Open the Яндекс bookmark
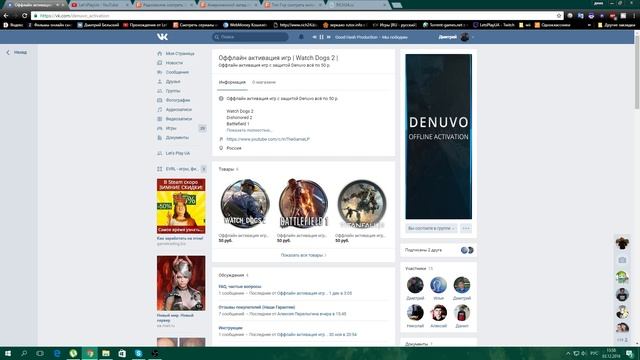640x360 pixels. (x=13, y=25)
